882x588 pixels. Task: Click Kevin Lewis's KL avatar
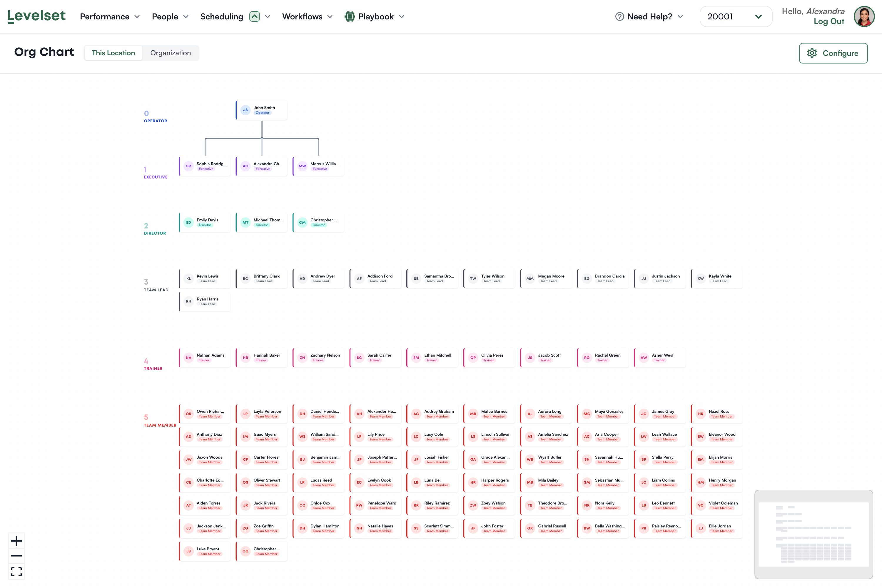(189, 278)
